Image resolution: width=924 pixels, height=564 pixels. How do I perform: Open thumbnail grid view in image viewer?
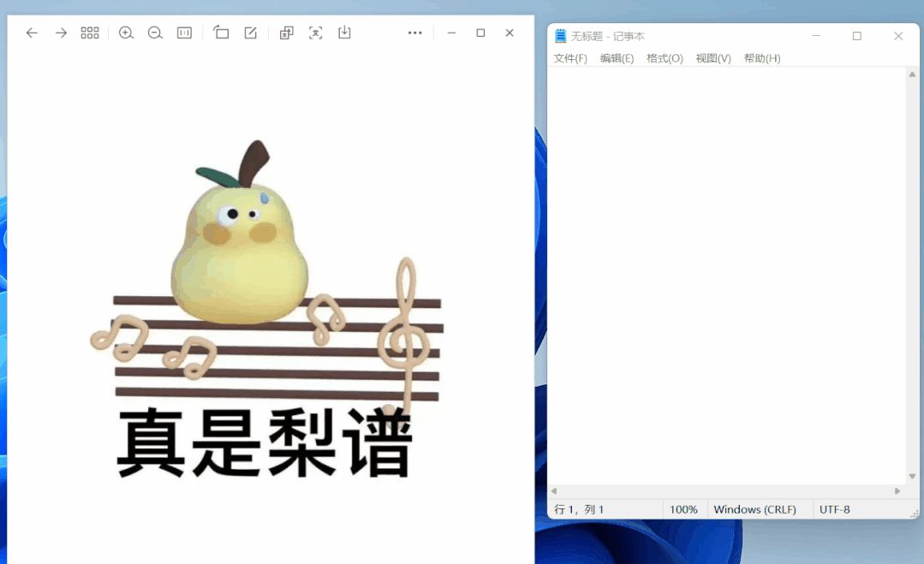coord(90,33)
